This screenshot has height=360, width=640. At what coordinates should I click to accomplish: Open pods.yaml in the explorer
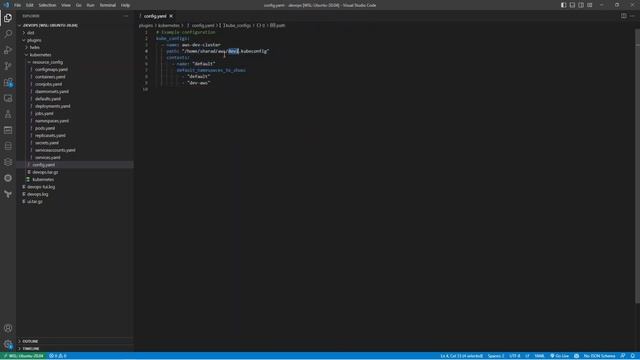click(45, 128)
